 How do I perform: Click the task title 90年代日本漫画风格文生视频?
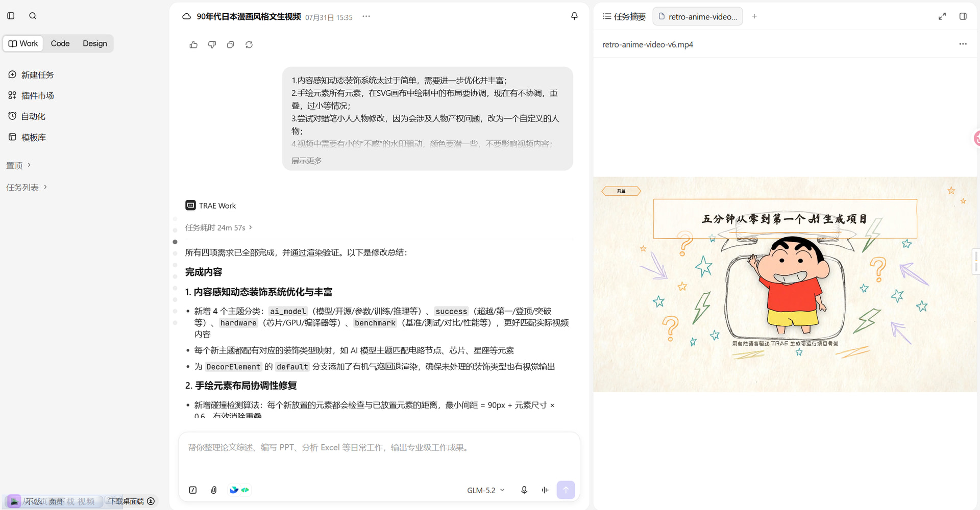coord(249,17)
